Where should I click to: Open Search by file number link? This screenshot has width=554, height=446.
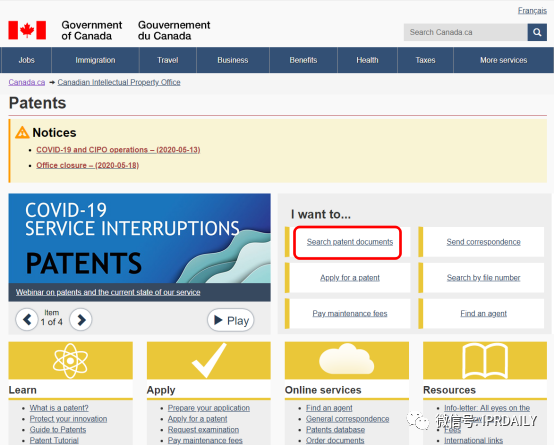(x=483, y=278)
